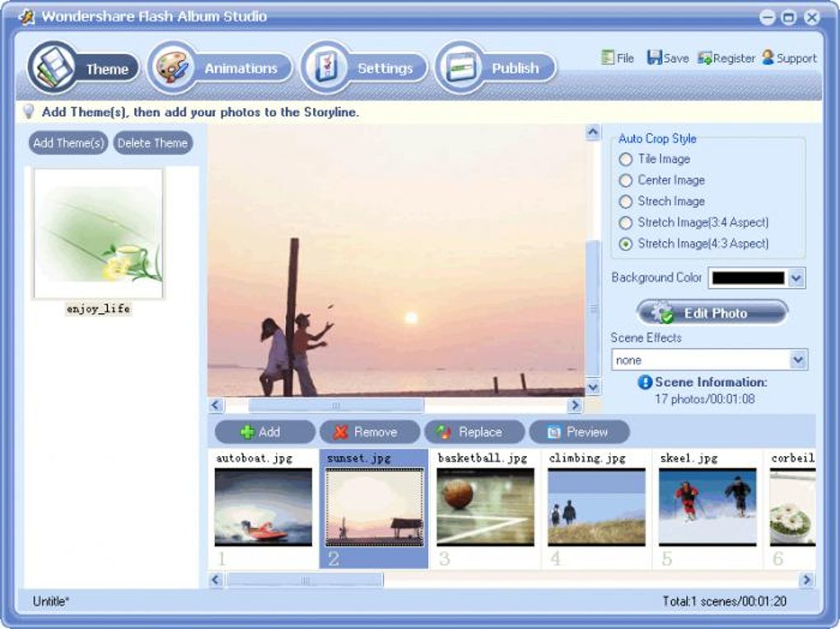Select the basketball.jpg thumbnail in storyline
This screenshot has height=629, width=840.
485,507
